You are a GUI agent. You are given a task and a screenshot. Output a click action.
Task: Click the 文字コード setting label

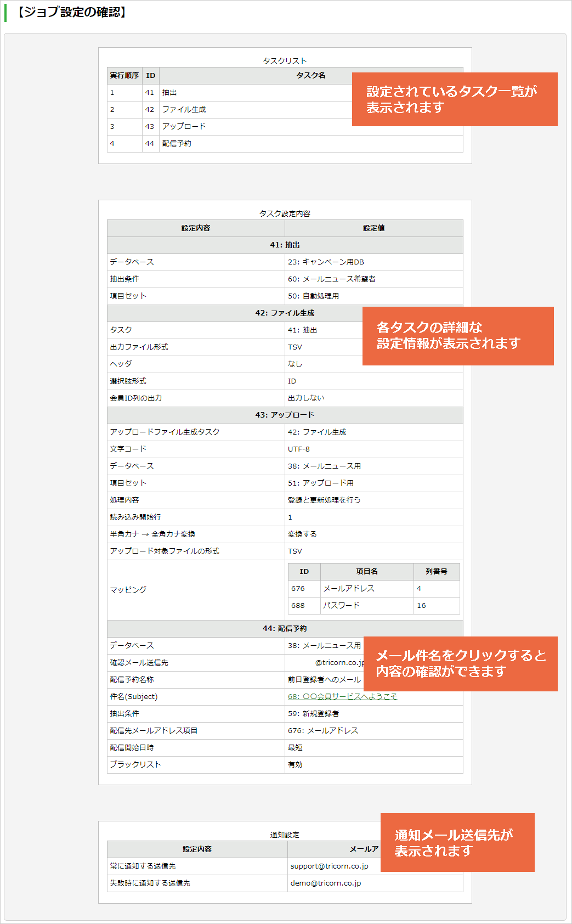128,449
